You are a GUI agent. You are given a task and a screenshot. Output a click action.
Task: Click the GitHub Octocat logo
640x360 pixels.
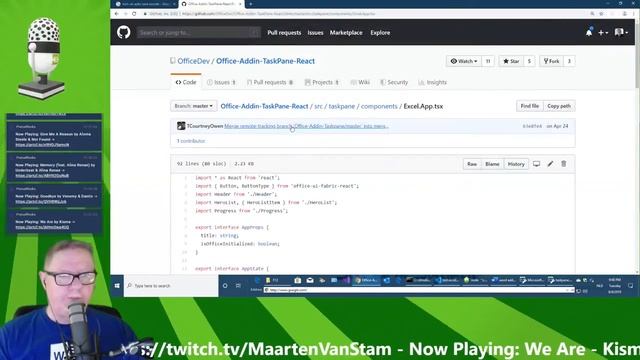(124, 32)
